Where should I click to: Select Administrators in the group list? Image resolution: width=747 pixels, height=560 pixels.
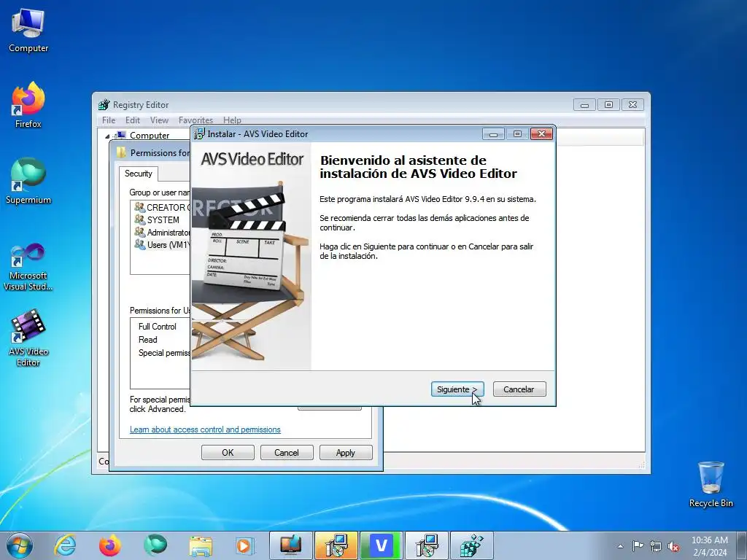(162, 233)
